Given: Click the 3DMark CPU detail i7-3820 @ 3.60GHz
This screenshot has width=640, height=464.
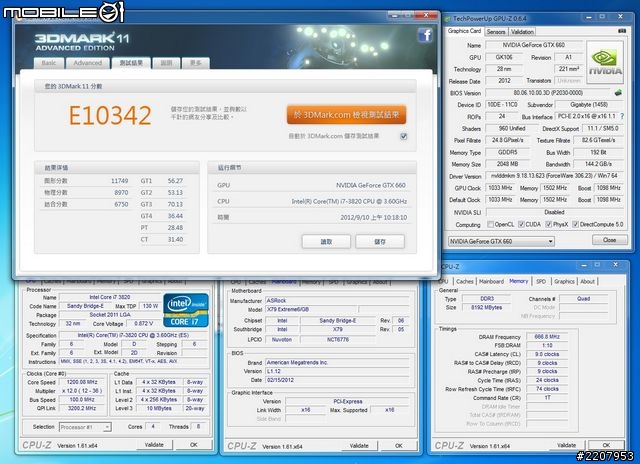Looking at the screenshot, I should pyautogui.click(x=349, y=201).
